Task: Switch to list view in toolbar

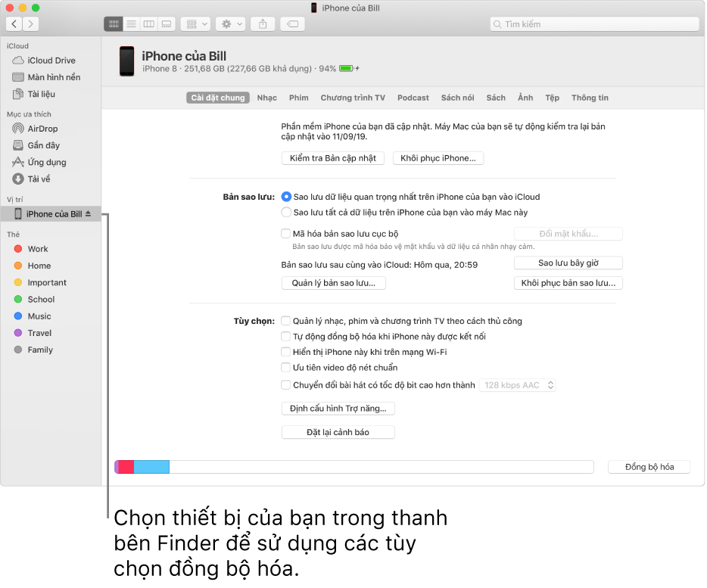Action: pyautogui.click(x=131, y=24)
